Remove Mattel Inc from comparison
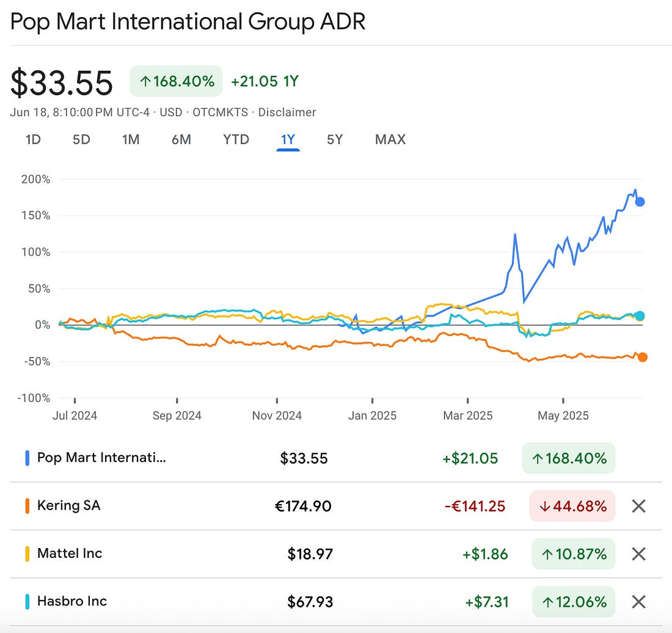The height and width of the screenshot is (633, 672). (638, 554)
